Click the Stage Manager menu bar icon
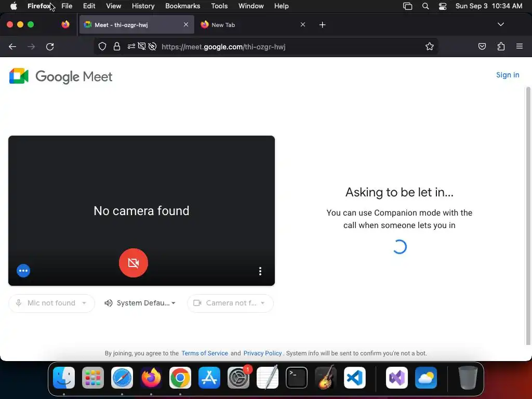The width and height of the screenshot is (532, 399). pyautogui.click(x=407, y=6)
